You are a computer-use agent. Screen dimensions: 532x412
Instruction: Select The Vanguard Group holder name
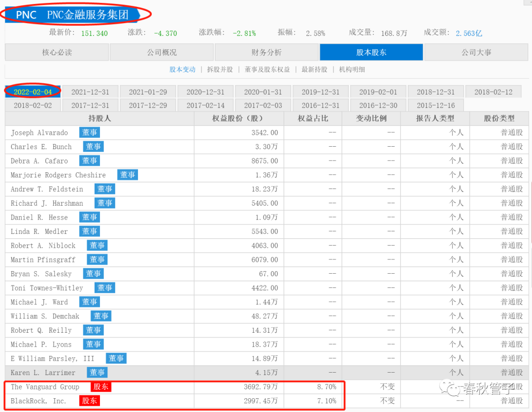coord(45,386)
